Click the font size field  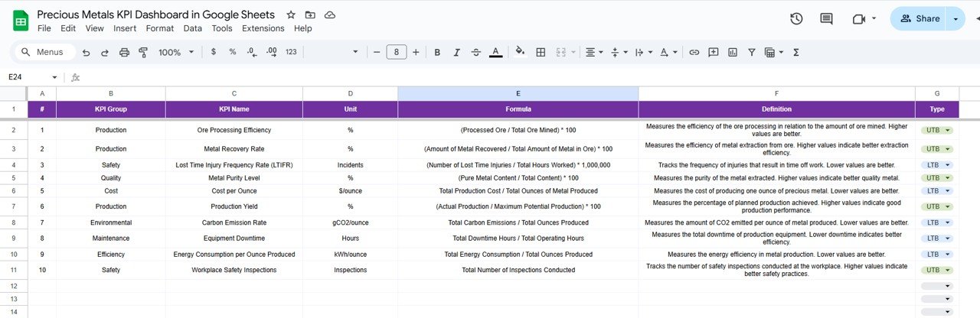point(396,52)
